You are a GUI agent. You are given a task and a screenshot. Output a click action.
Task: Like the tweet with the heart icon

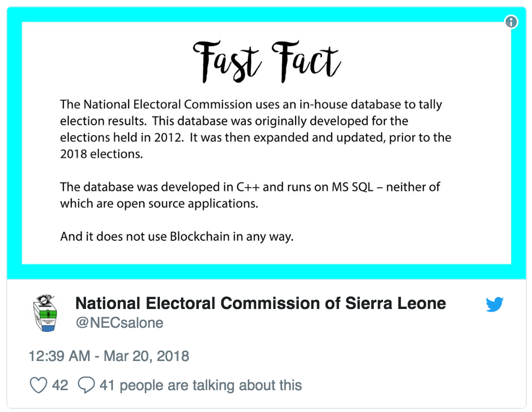[39, 385]
